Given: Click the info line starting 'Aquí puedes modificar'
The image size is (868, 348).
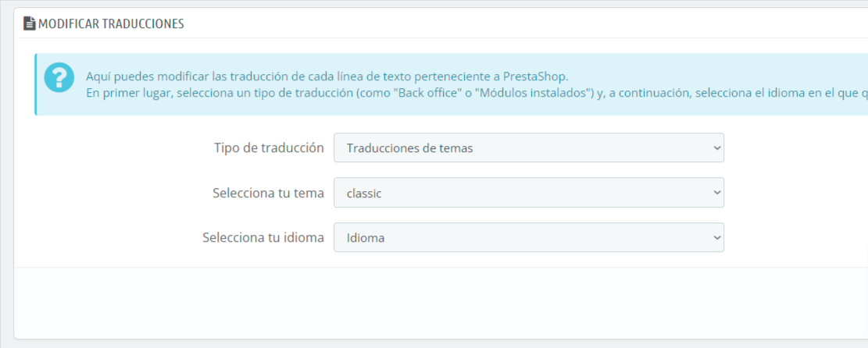Looking at the screenshot, I should [x=327, y=76].
